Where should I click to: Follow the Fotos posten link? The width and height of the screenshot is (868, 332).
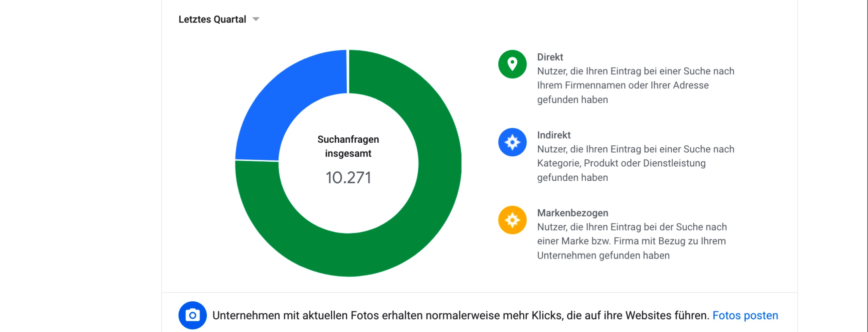(745, 315)
